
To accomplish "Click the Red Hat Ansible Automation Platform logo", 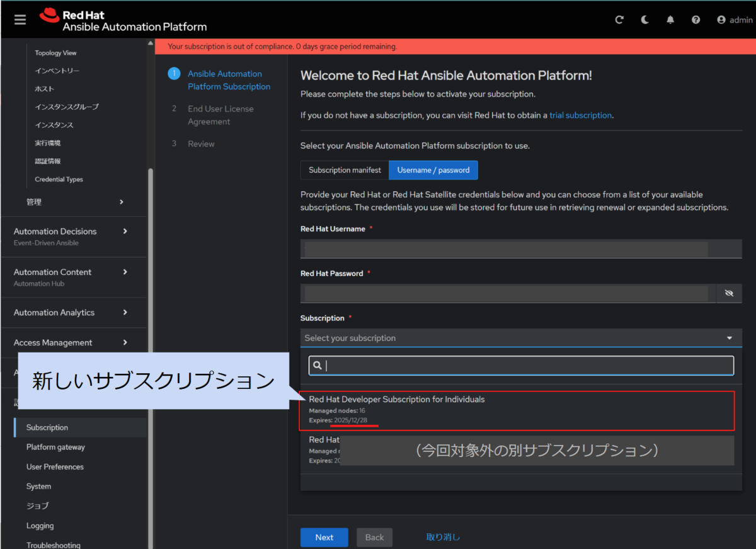I will (123, 20).
